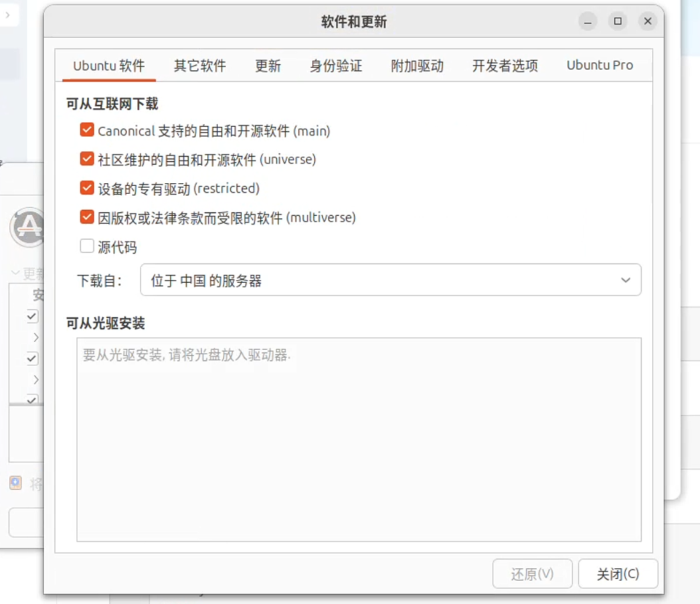The width and height of the screenshot is (700, 604).
Task: Disable 设备的专有驱动 (restricted) checkbox
Action: click(x=87, y=188)
